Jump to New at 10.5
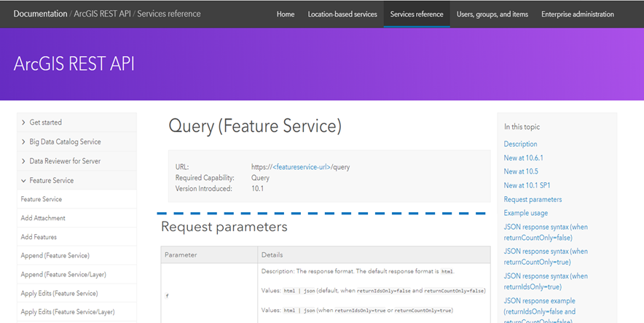The width and height of the screenshot is (644, 323). pyautogui.click(x=521, y=171)
